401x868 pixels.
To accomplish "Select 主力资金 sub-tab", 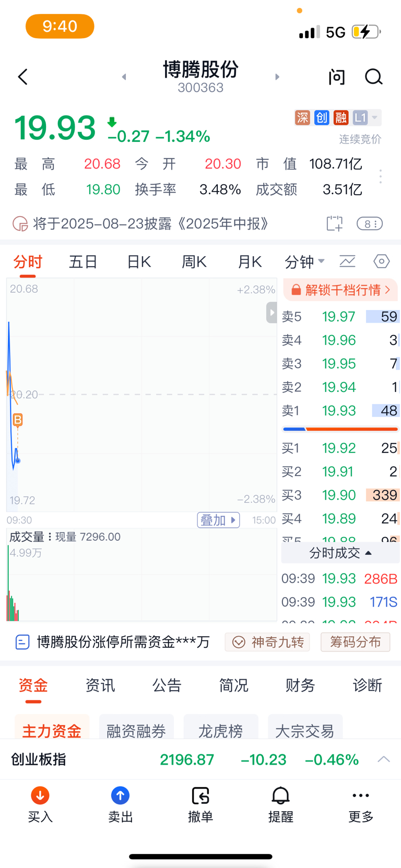I will [x=52, y=728].
